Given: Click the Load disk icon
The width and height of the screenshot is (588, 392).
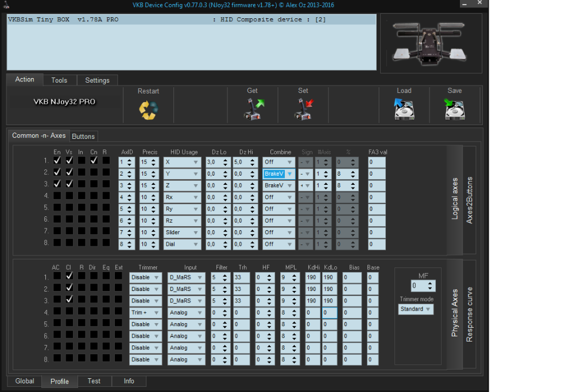Looking at the screenshot, I should point(404,109).
